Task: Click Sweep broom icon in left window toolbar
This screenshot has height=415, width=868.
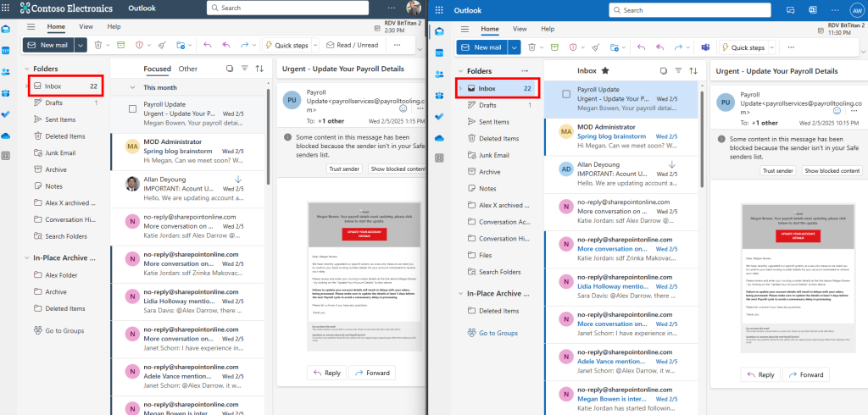Action: (162, 46)
